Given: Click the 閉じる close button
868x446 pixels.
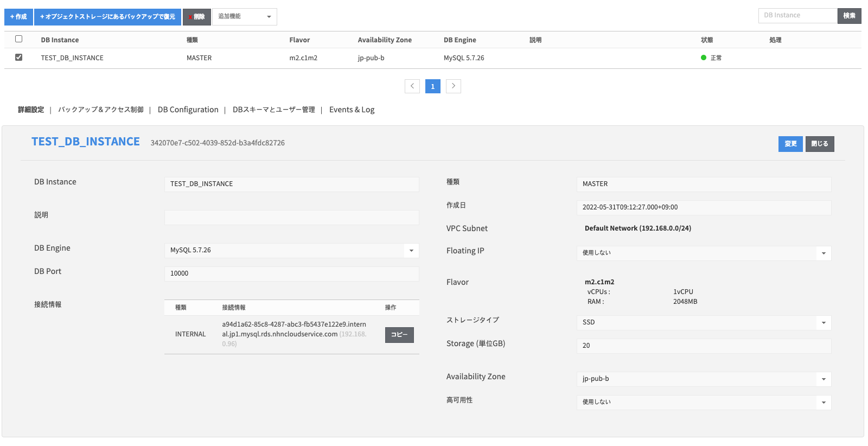Looking at the screenshot, I should [820, 144].
